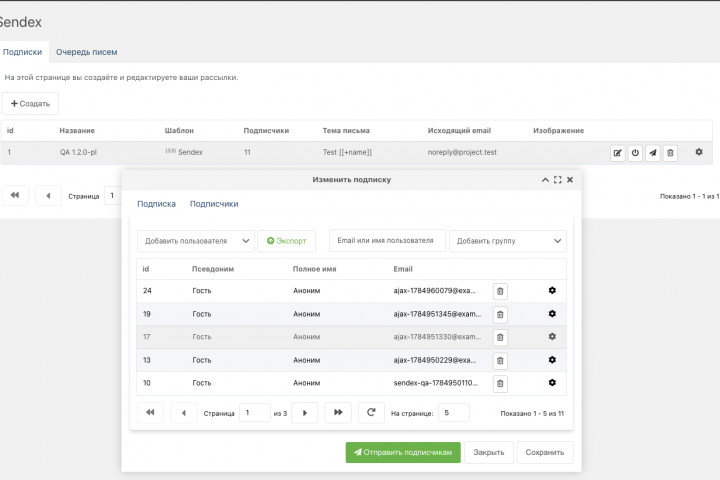Maximize the Изменить подписку dialog
Screen dimensions: 720x480
[557, 180]
